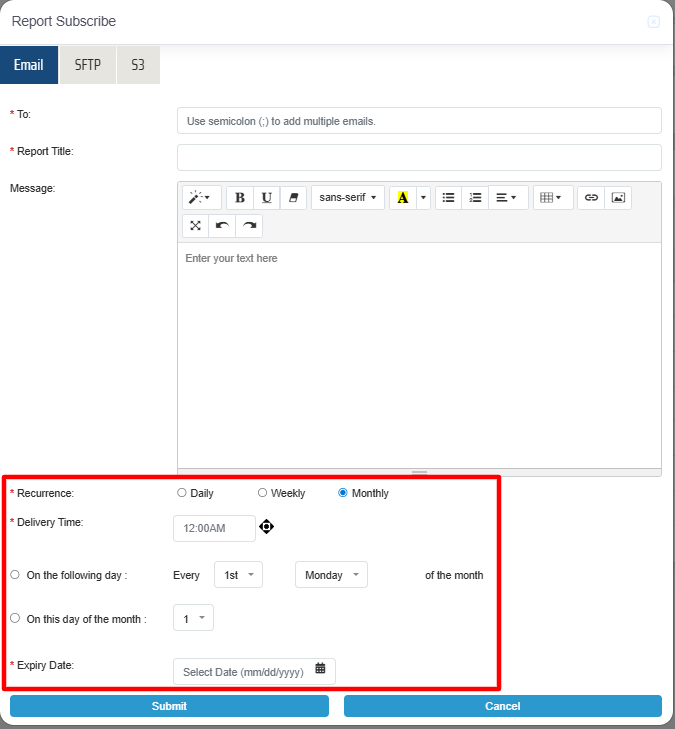Open the 1st ordinal dropdown

238,575
